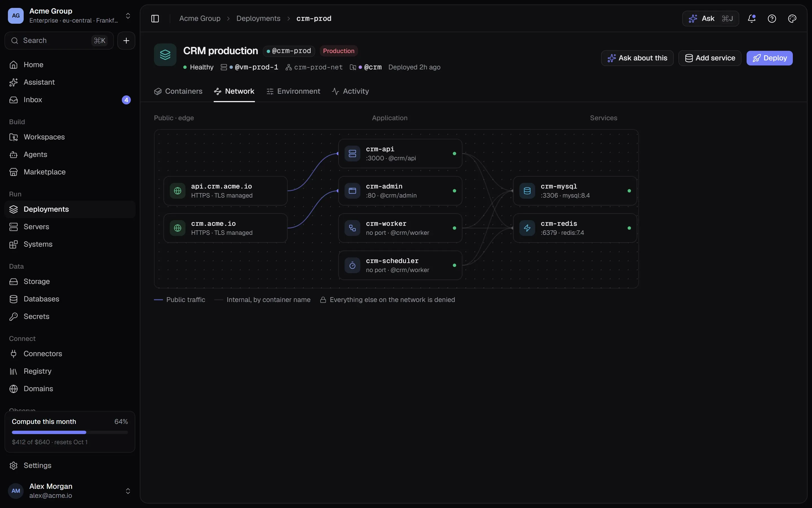This screenshot has width=812, height=508.
Task: Open the Acme Group organization switcher
Action: pyautogui.click(x=70, y=16)
